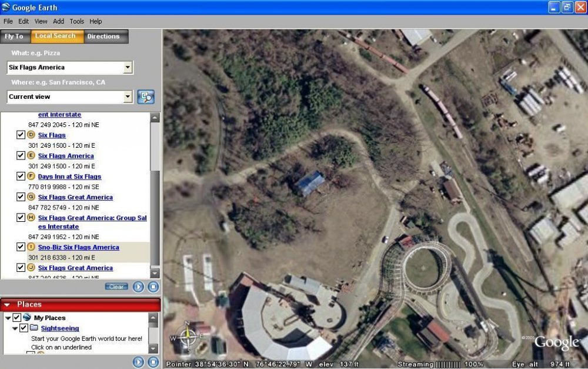Switch to the Fly To tab
Image resolution: width=588 pixels, height=369 pixels.
coord(14,36)
